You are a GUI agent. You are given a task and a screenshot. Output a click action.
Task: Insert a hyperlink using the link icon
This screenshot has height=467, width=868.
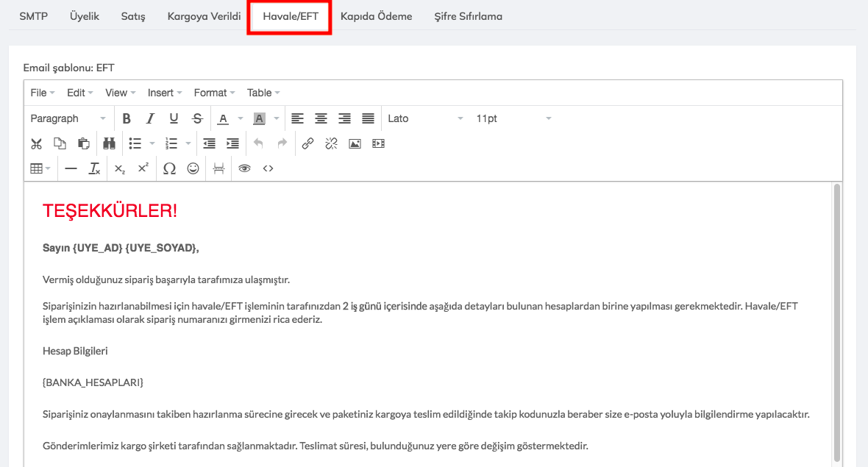[x=307, y=143]
